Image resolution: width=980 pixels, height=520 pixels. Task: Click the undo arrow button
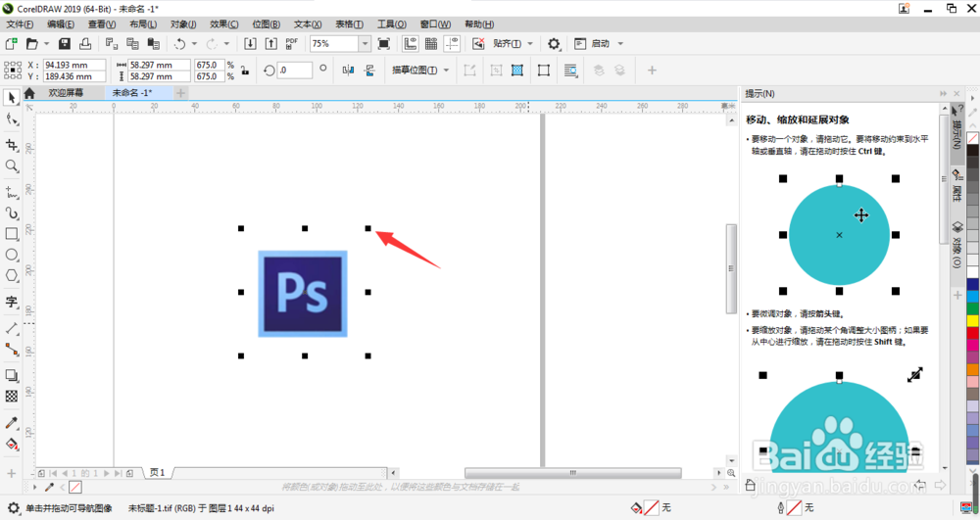click(x=180, y=44)
